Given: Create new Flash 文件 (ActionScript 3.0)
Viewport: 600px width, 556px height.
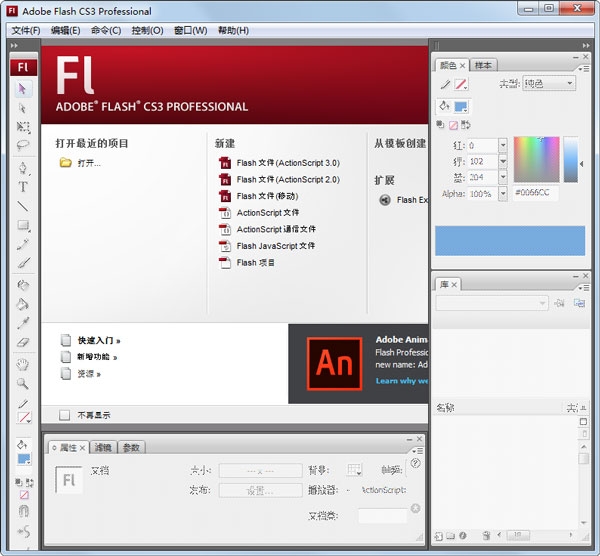Looking at the screenshot, I should 287,163.
